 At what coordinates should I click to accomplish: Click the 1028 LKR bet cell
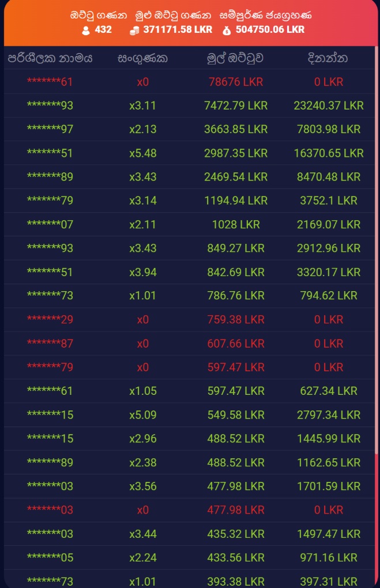click(236, 225)
